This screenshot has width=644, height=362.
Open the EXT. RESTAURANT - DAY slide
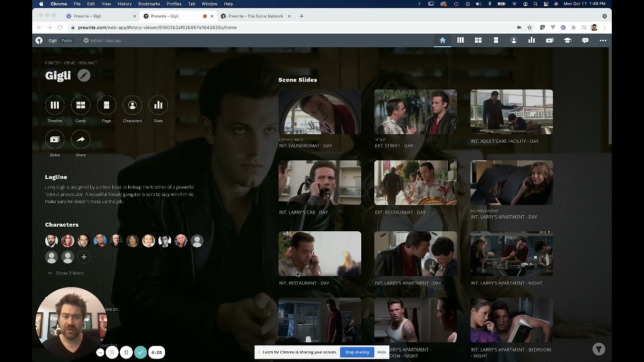(416, 183)
